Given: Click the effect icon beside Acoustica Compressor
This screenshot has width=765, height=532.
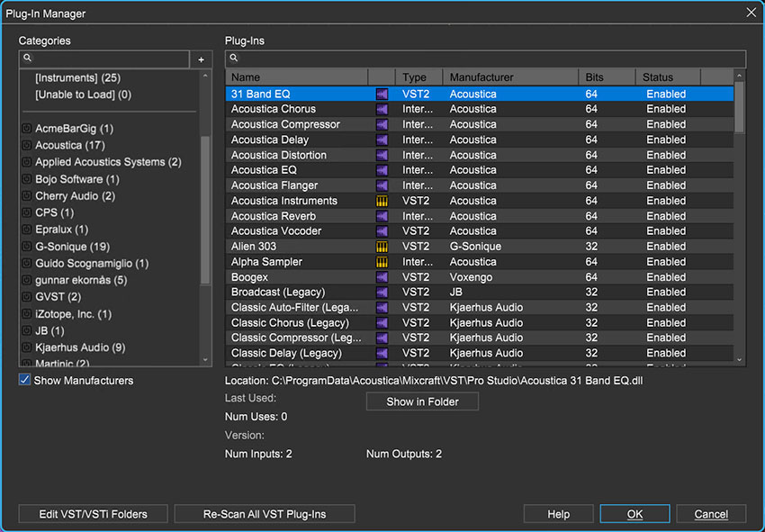Looking at the screenshot, I should point(382,124).
